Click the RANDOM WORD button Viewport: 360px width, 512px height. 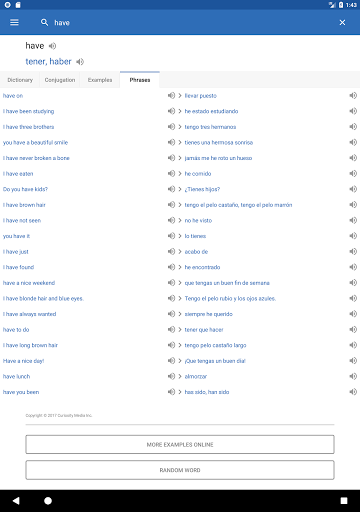coord(180,470)
